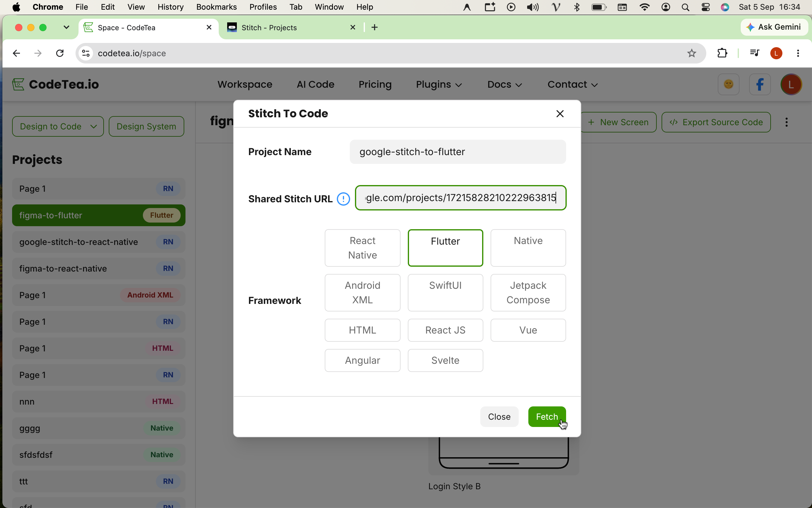The image size is (812, 508).
Task: Click the Wi-Fi status icon
Action: (645, 7)
